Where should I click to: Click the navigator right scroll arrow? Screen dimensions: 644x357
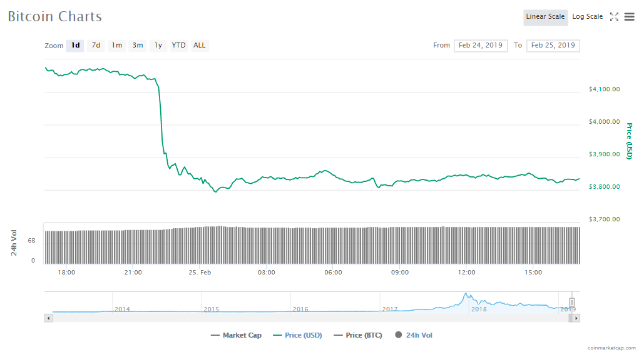[576, 318]
